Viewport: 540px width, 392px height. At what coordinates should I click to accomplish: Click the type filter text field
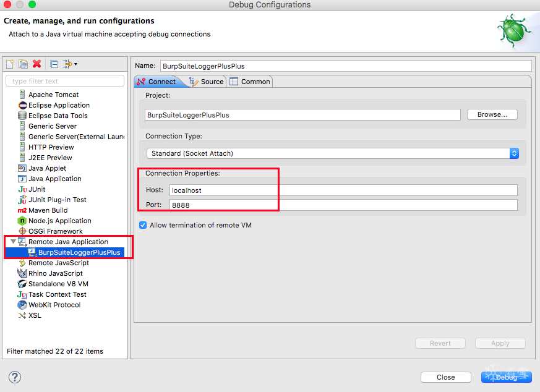[x=65, y=81]
